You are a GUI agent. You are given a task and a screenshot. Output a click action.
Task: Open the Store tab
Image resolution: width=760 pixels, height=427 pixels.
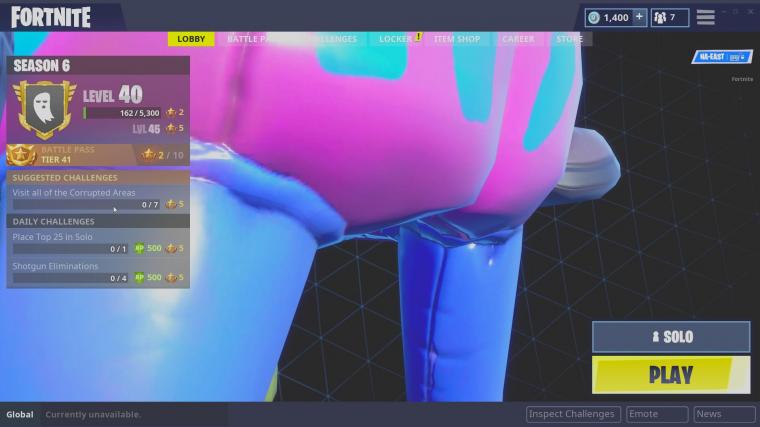569,39
